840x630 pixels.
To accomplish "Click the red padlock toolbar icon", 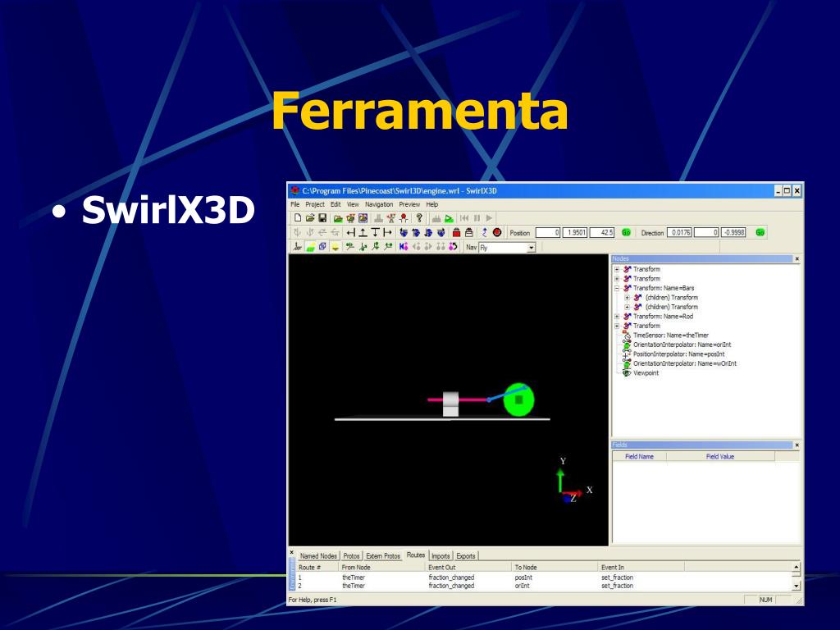I will (x=456, y=232).
